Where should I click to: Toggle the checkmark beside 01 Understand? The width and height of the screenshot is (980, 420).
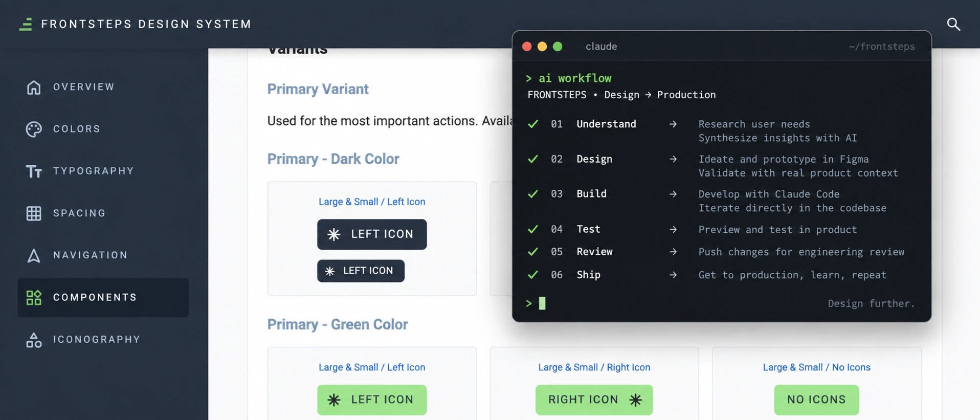pos(533,124)
